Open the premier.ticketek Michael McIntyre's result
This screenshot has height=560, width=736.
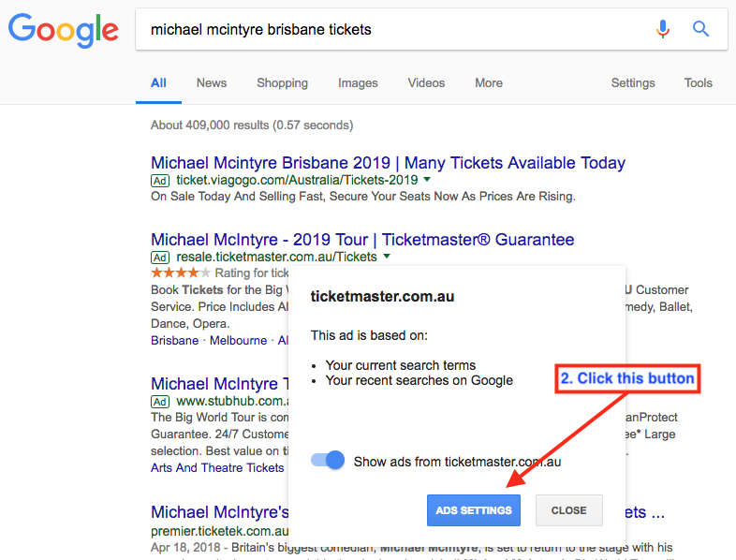(x=220, y=512)
